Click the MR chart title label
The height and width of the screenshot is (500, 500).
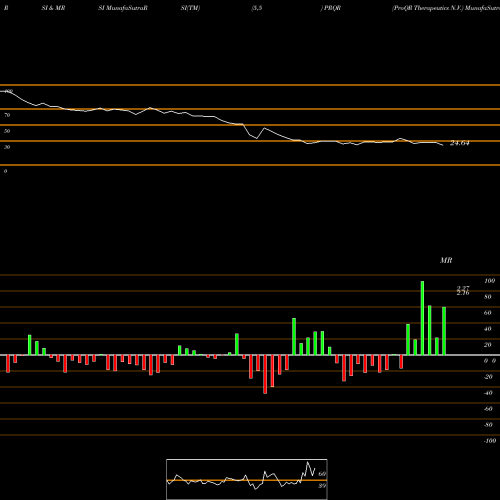click(446, 260)
